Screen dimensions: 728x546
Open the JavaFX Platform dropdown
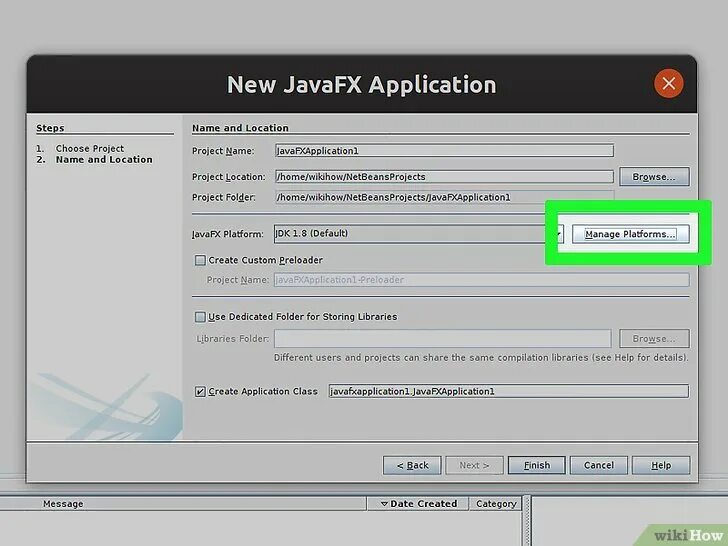click(x=419, y=234)
